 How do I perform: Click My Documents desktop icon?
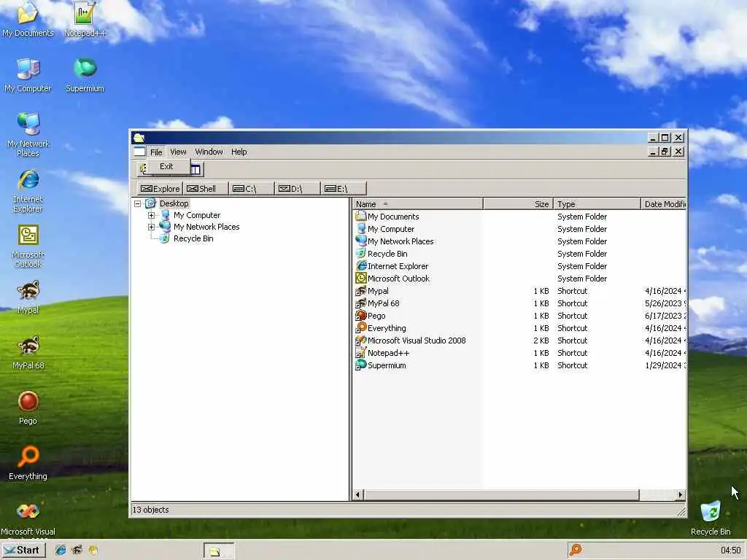click(x=28, y=12)
